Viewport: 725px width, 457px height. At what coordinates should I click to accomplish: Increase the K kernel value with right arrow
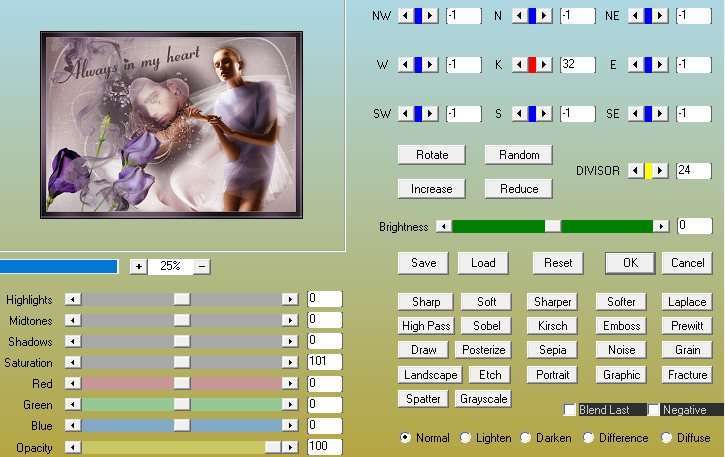pos(545,65)
